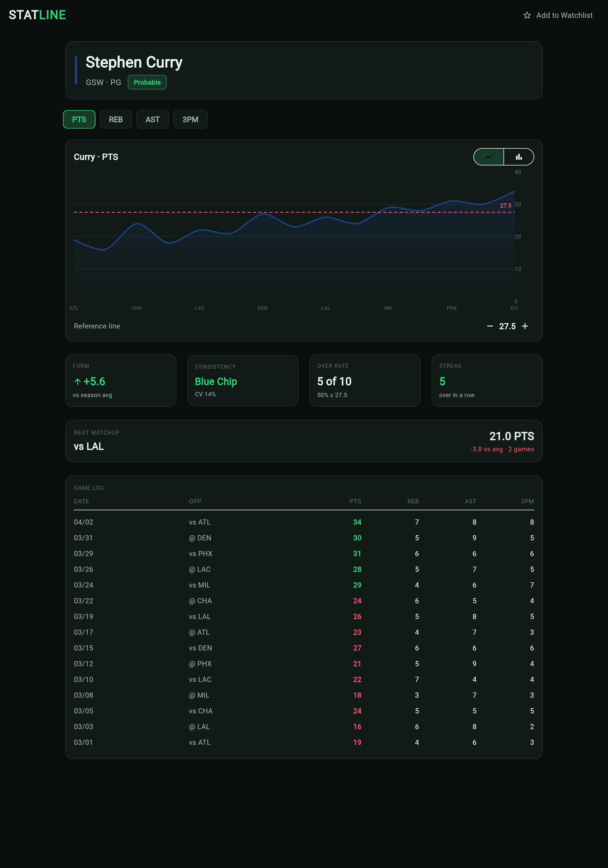This screenshot has height=868, width=608.
Task: Switch chart to bar view
Action: coord(519,157)
